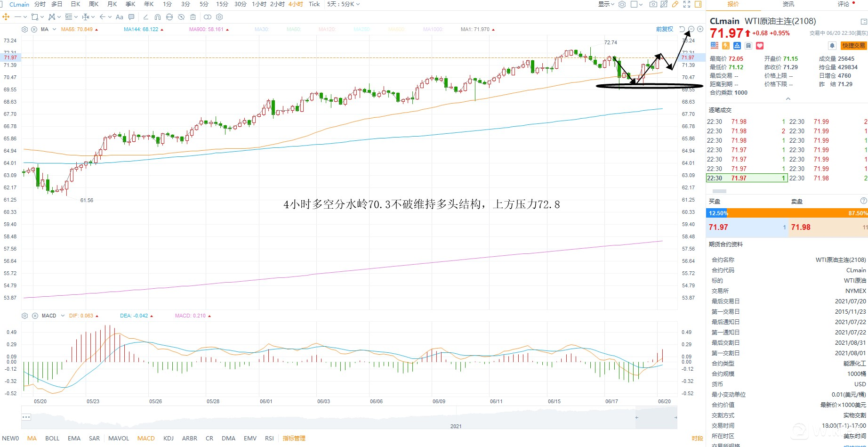
Task: Toggle the right sidebar panel
Action: 698,4
